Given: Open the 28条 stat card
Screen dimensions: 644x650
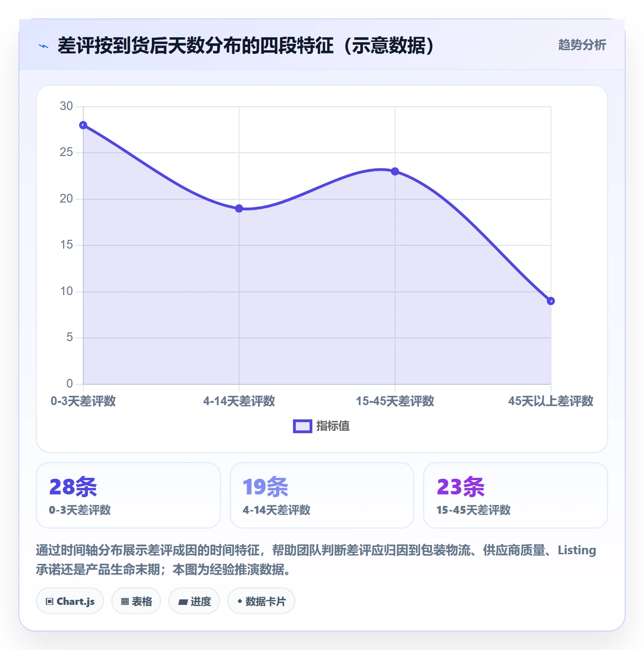Looking at the screenshot, I should (128, 495).
